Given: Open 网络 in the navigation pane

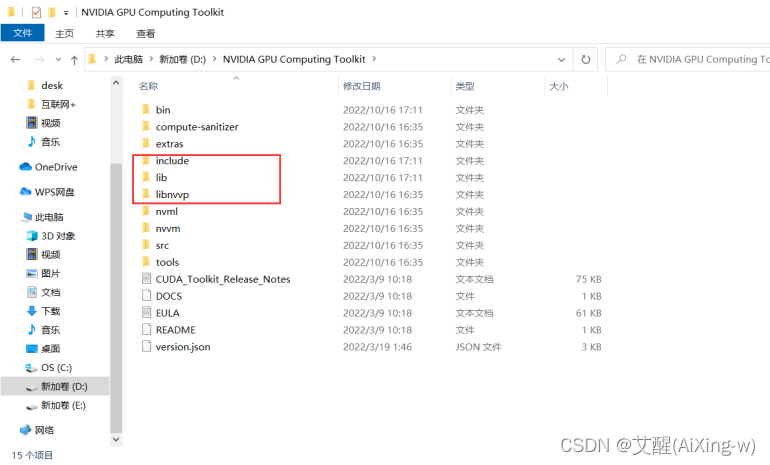Looking at the screenshot, I should point(37,430).
